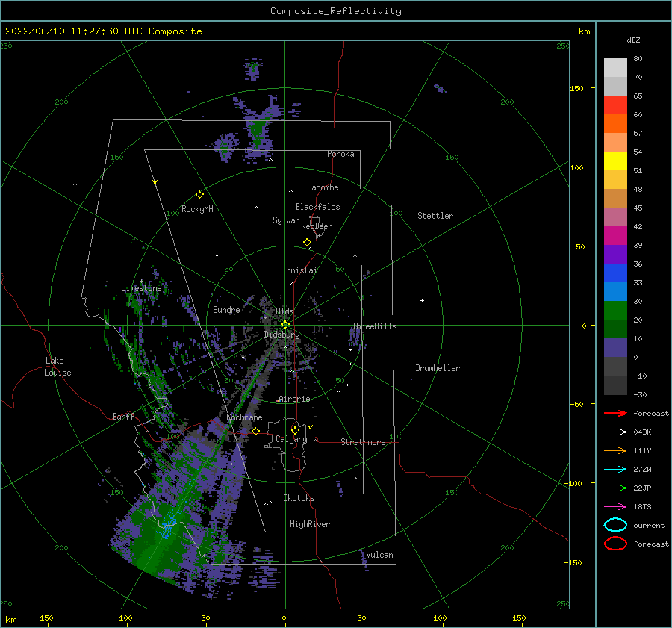Click the Airdrie label
This screenshot has width=672, height=628.
coord(294,399)
